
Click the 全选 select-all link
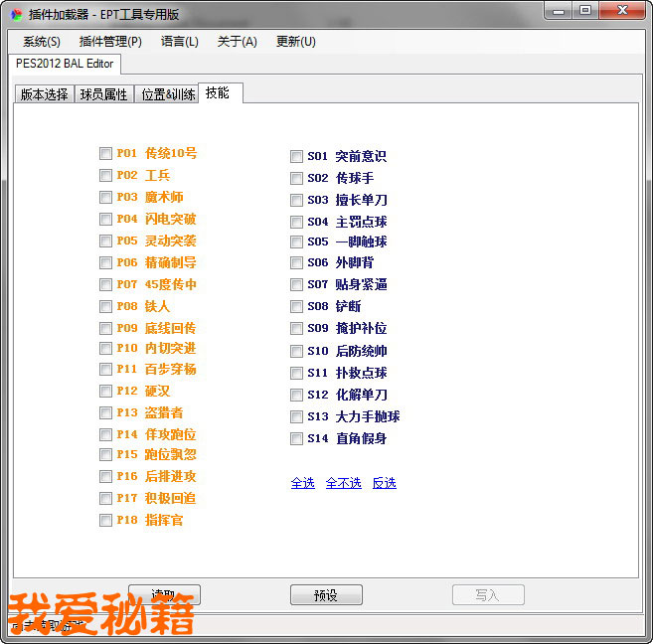pyautogui.click(x=302, y=483)
